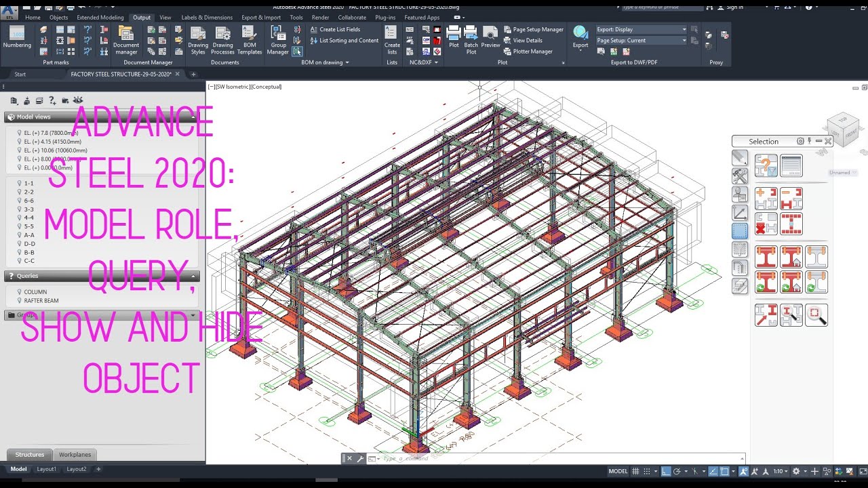Toggle pin auto-hide on Selection palette
868x488 pixels.
(810, 142)
